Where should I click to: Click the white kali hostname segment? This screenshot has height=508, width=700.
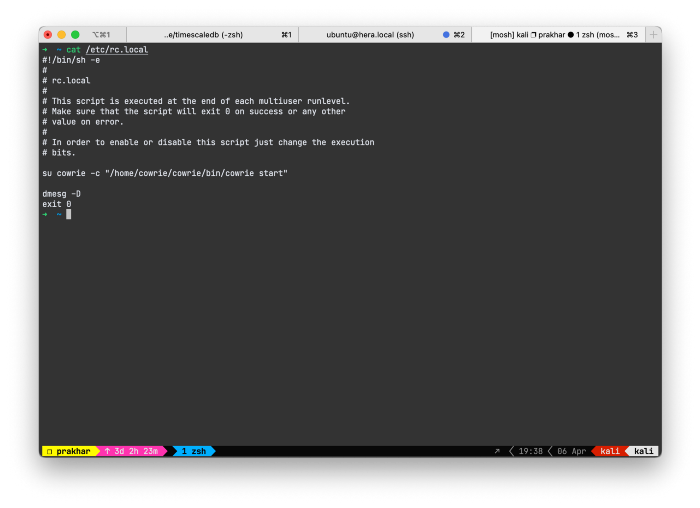[x=643, y=451]
